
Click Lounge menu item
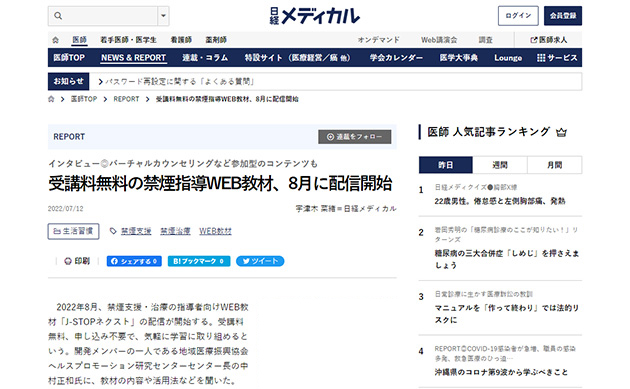508,58
